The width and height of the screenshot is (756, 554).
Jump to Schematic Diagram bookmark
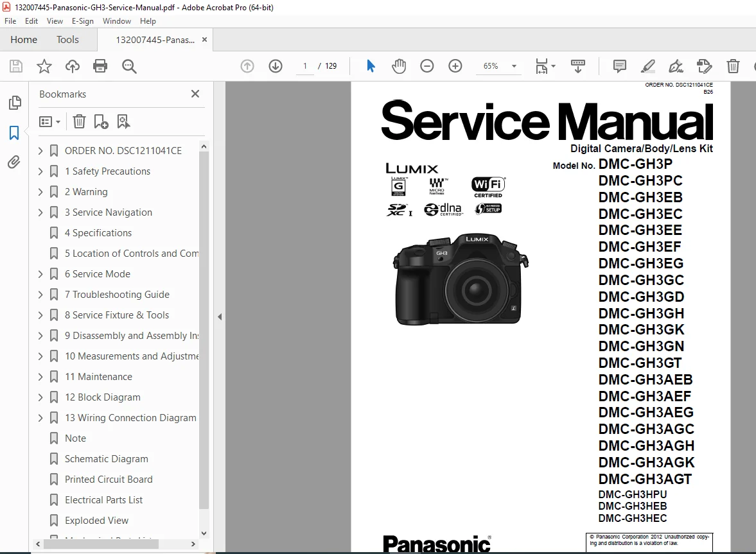coord(106,459)
